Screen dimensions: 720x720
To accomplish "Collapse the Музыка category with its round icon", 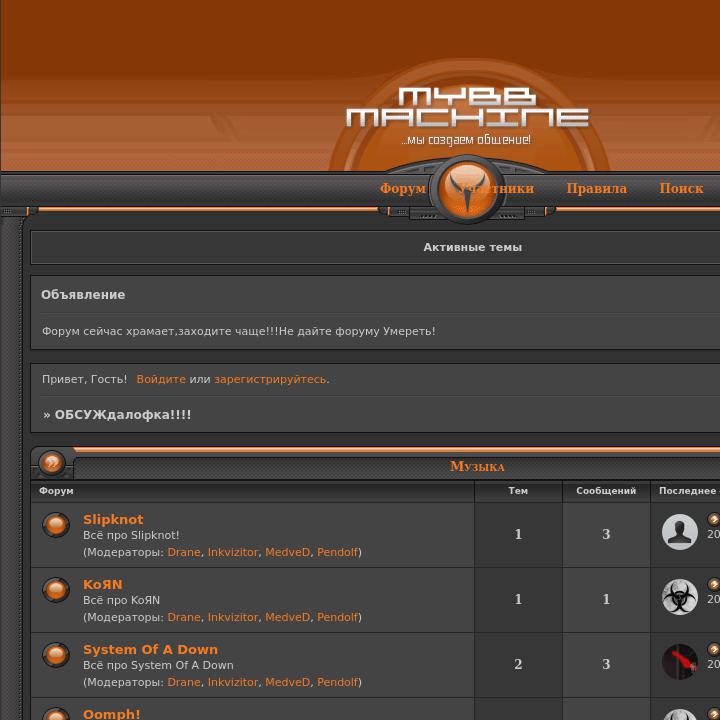I will [x=52, y=462].
